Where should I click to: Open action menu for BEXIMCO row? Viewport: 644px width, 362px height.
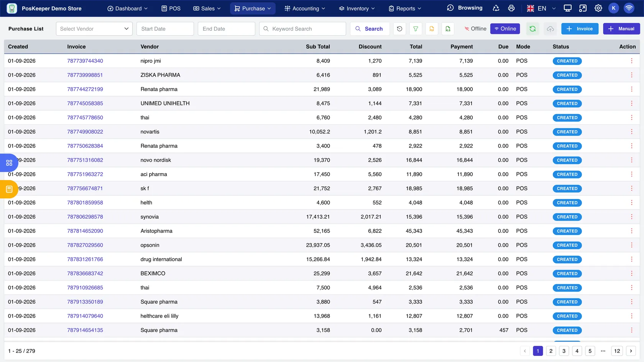tap(631, 274)
